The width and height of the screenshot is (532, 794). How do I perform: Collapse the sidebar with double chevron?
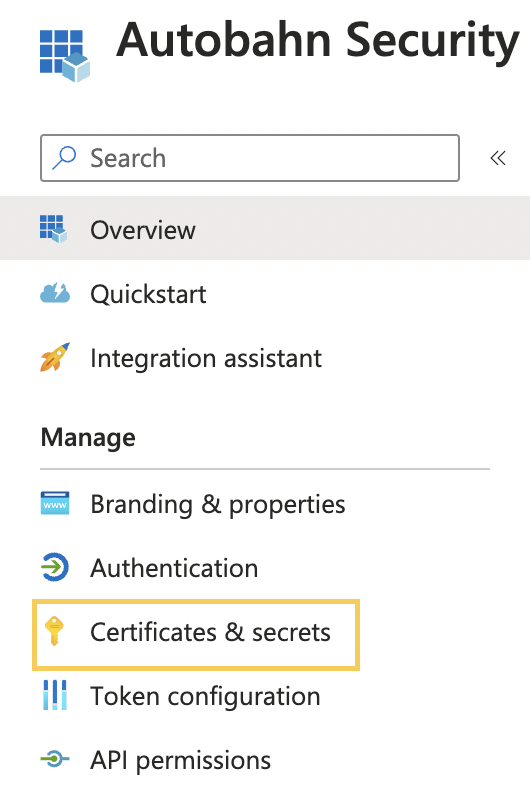tap(498, 158)
